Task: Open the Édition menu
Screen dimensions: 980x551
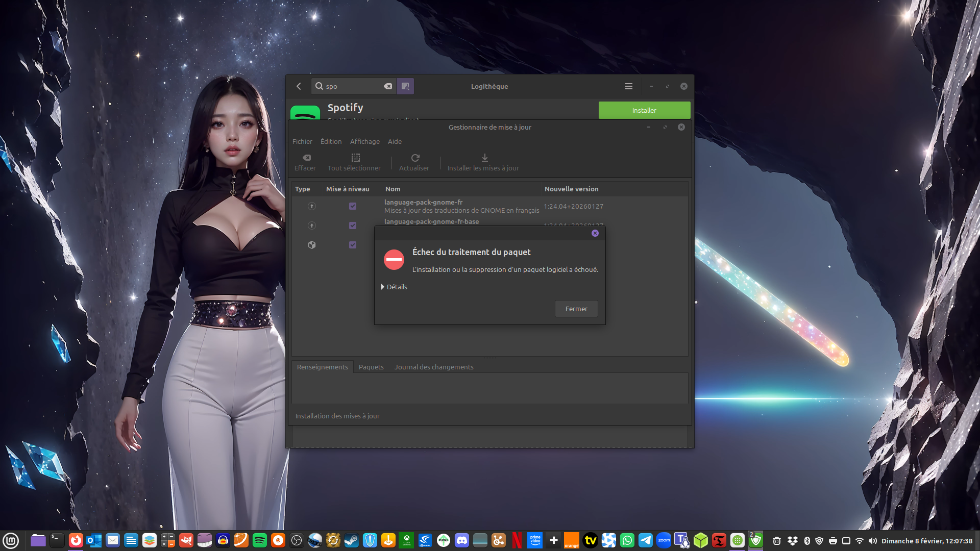Action: tap(331, 141)
